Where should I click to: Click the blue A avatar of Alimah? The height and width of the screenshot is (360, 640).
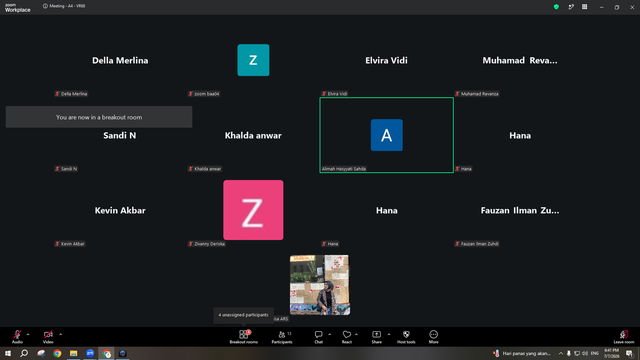387,135
